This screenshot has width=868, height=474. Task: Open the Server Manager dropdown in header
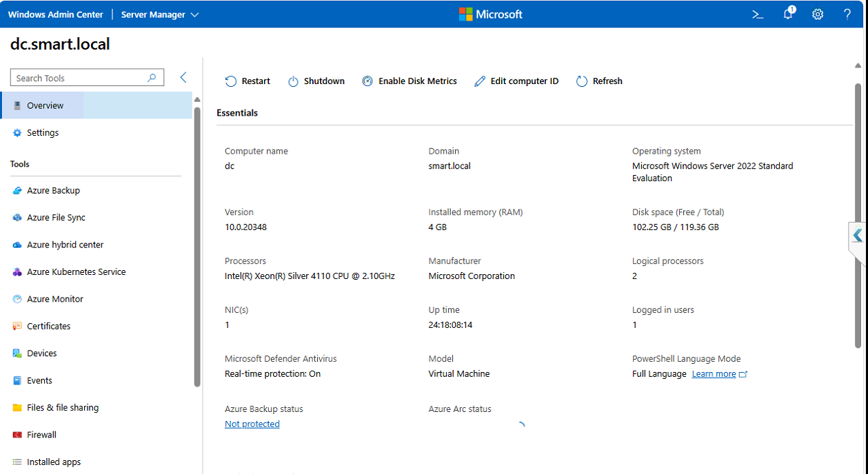160,14
